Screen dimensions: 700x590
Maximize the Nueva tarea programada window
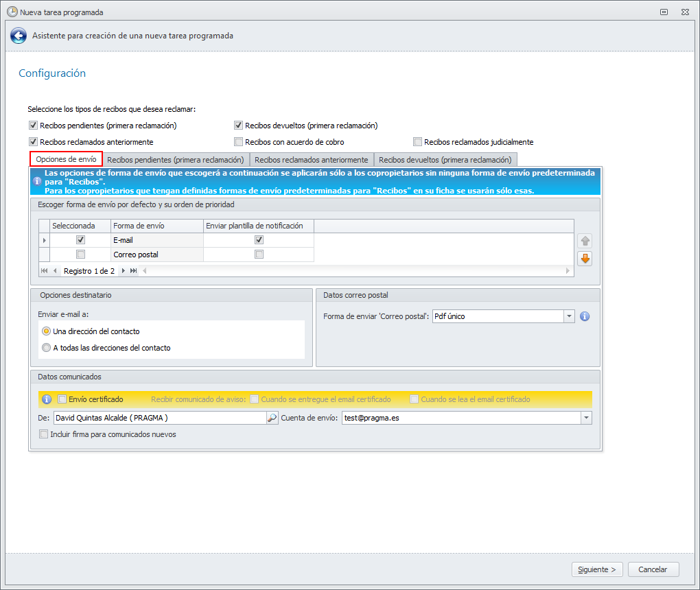[664, 12]
